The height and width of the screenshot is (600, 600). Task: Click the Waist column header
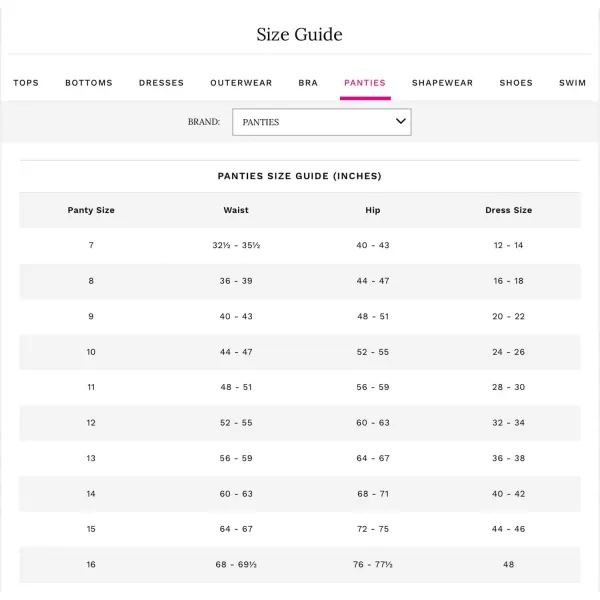click(x=236, y=210)
